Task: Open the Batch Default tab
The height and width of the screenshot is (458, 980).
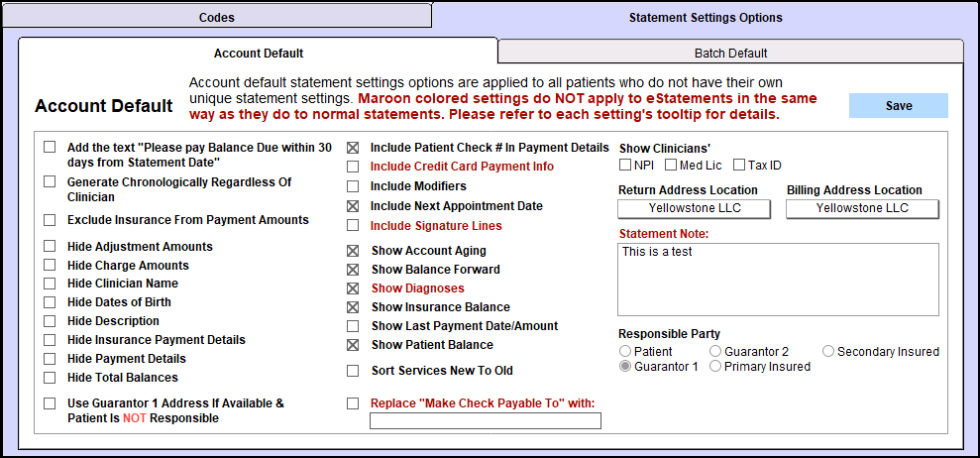Action: [730, 54]
